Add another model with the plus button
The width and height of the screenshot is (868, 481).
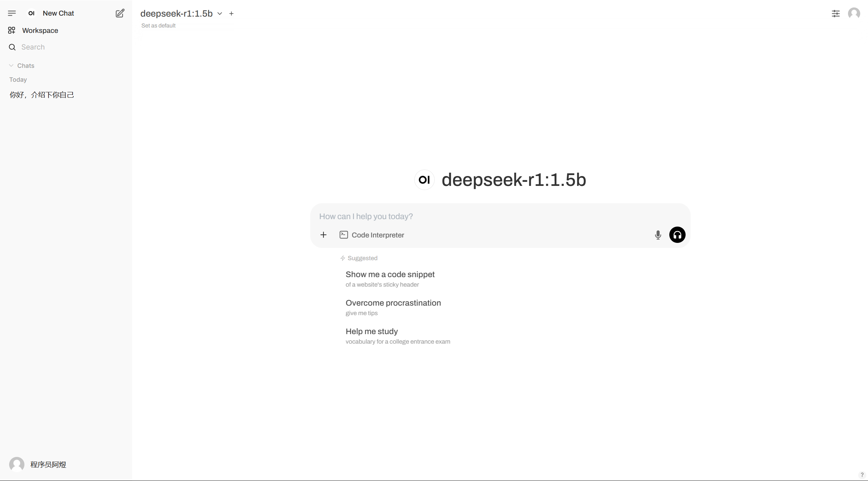tap(231, 14)
